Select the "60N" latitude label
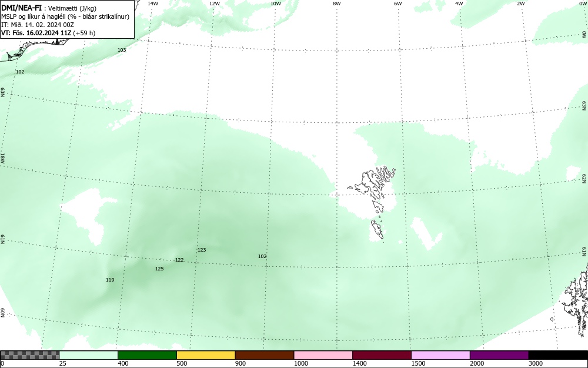Image resolution: width=588 pixels, height=368 pixels. point(2,313)
